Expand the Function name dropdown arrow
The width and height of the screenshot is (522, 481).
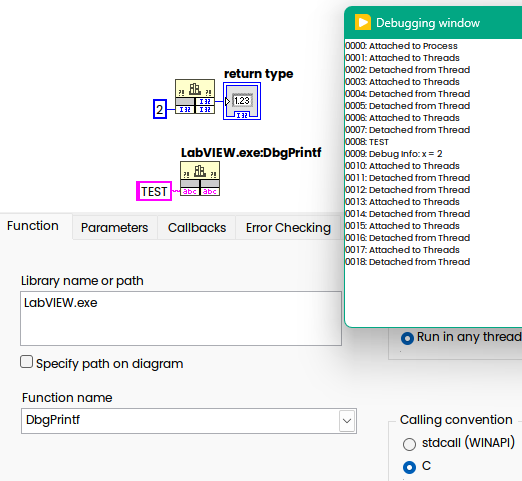[x=347, y=421]
